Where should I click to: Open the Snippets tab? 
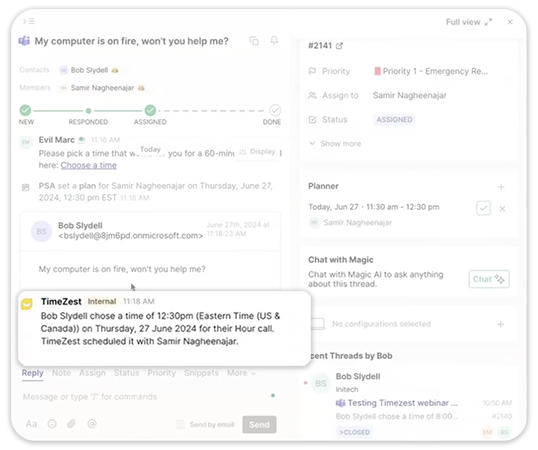(201, 373)
